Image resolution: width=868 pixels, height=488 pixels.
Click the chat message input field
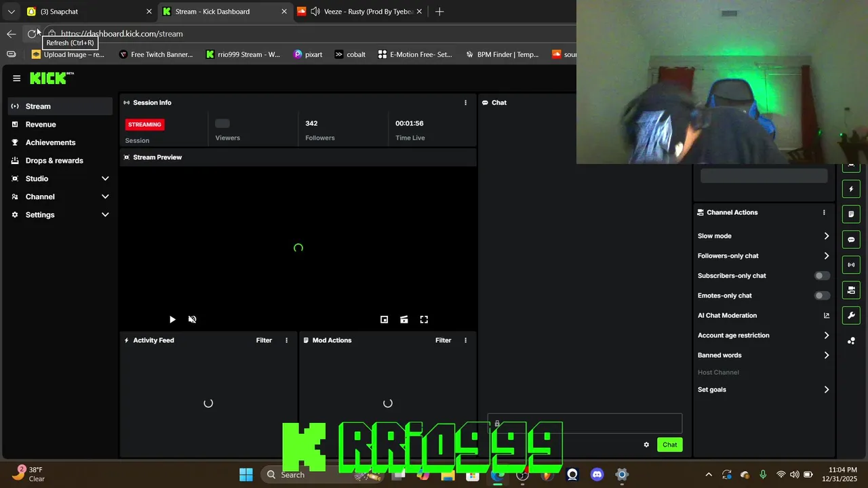[585, 424]
